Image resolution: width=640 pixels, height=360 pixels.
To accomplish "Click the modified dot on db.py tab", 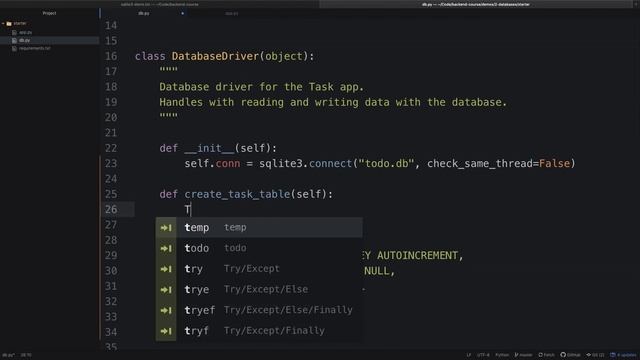I will (x=182, y=13).
